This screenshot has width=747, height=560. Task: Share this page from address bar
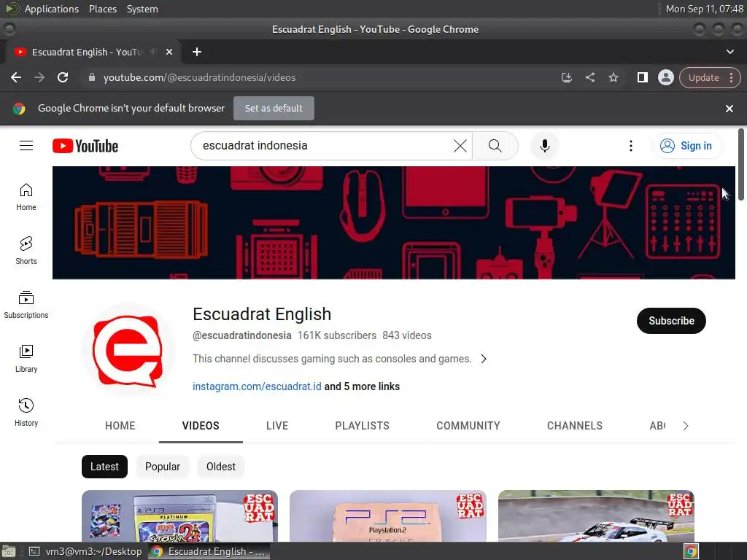(x=589, y=77)
